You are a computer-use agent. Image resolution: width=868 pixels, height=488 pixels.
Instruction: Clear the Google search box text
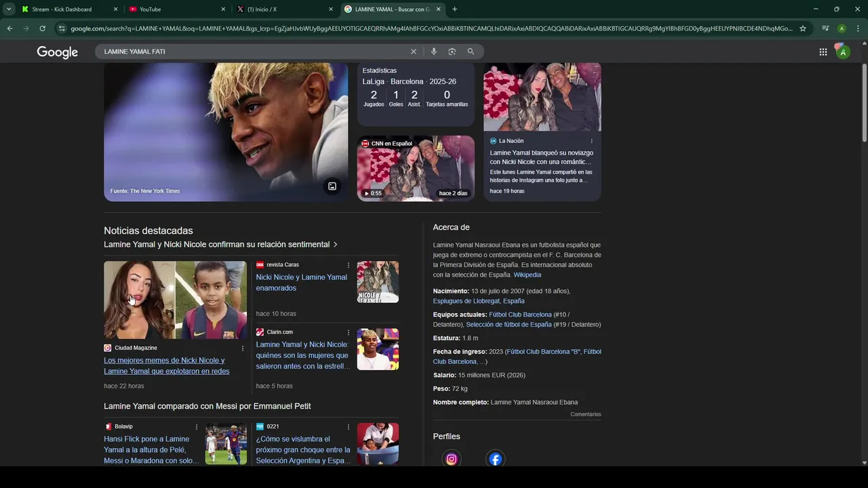pos(413,52)
